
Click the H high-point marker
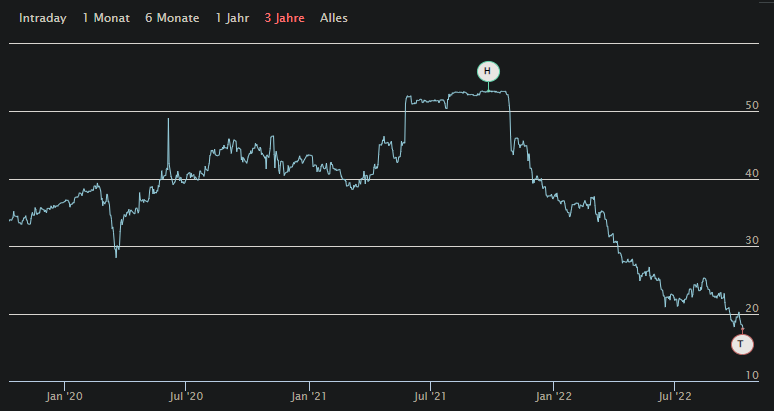click(488, 72)
